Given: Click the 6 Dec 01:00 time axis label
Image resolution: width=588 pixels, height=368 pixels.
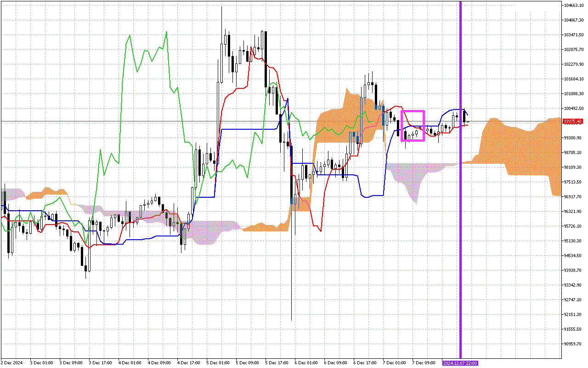Looking at the screenshot, I should 307,363.
